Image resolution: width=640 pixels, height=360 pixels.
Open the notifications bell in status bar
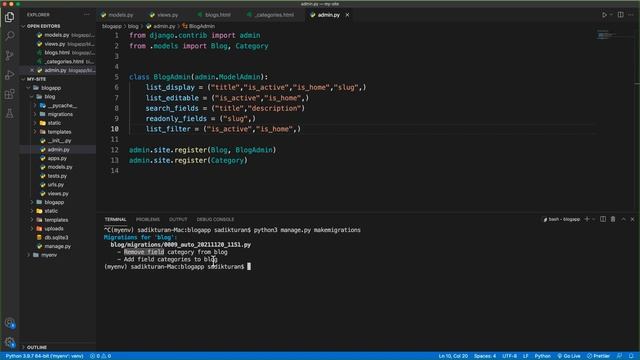[x=631, y=356]
